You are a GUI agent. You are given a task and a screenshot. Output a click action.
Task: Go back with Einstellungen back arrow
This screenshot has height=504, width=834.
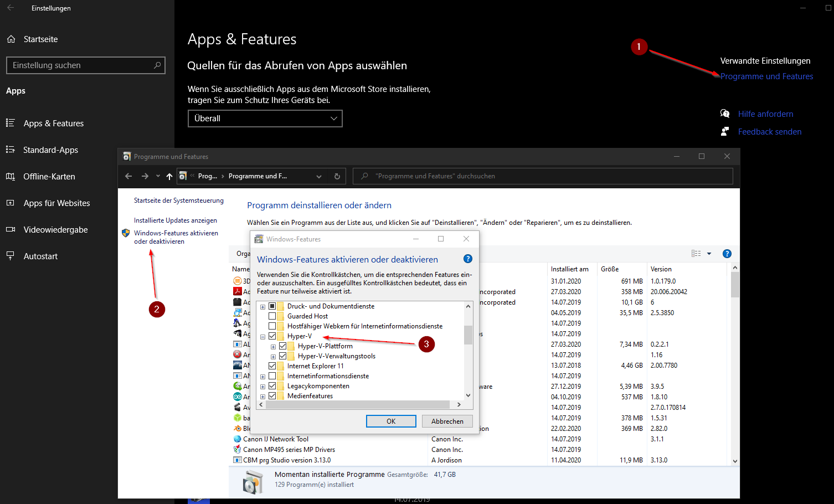11,8
